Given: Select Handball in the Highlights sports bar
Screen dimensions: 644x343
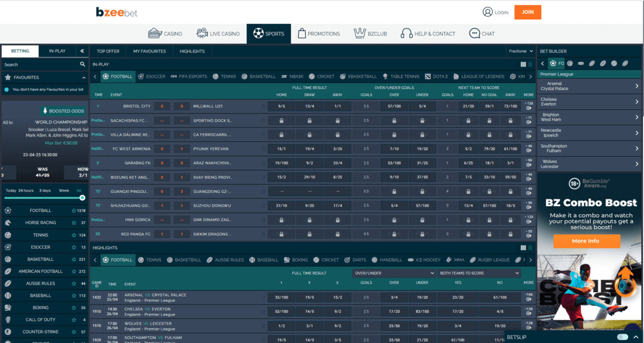Looking at the screenshot, I should (387, 260).
